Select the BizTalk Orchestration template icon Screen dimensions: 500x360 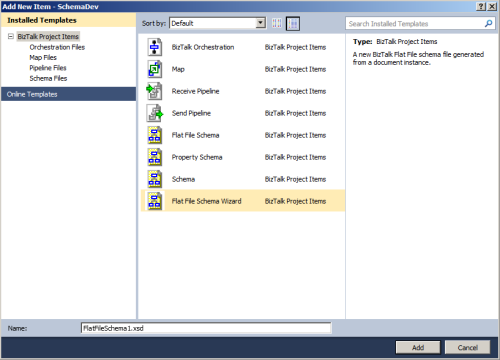tap(155, 47)
